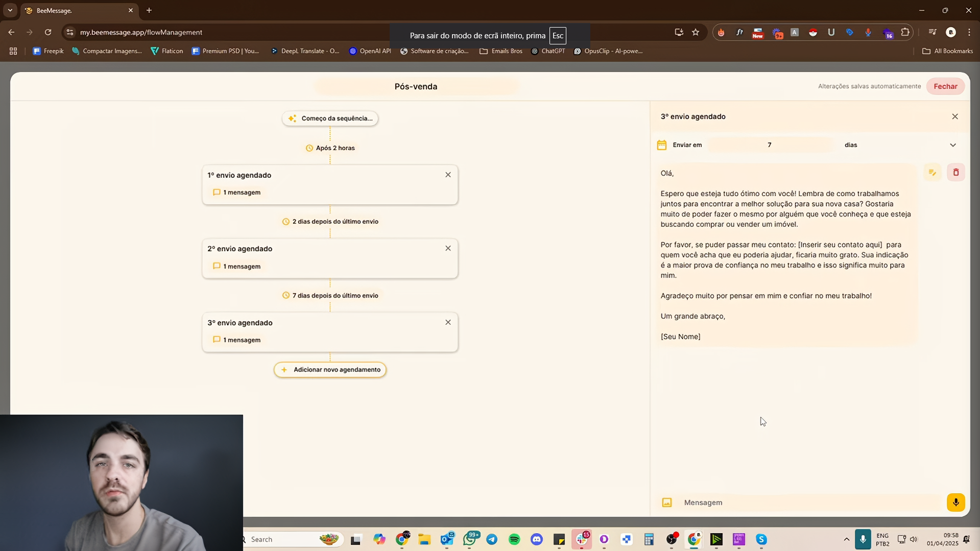980x551 pixels.
Task: Open Discord from the taskbar
Action: [537, 539]
